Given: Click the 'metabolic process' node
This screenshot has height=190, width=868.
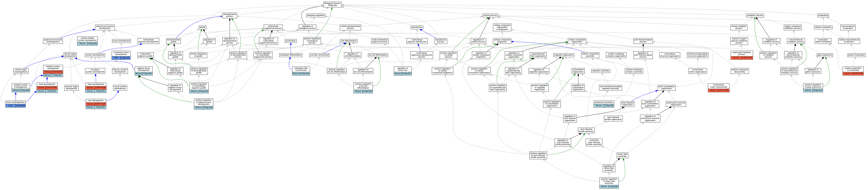Looking at the screenshot, I should [755, 15].
